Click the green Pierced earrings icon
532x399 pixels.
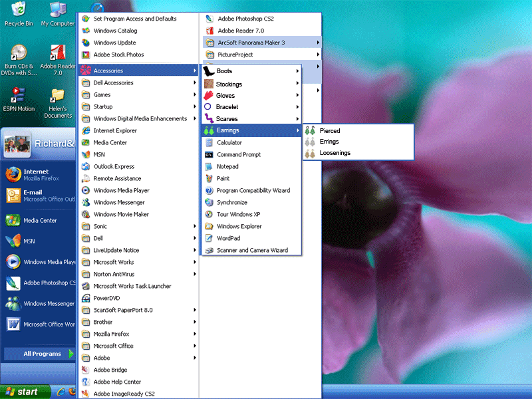(310, 130)
